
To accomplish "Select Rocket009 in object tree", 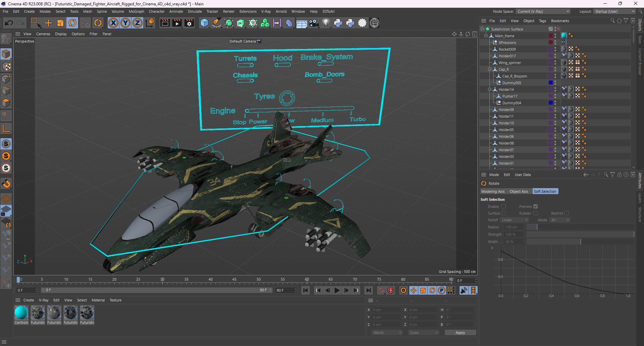I will point(507,49).
